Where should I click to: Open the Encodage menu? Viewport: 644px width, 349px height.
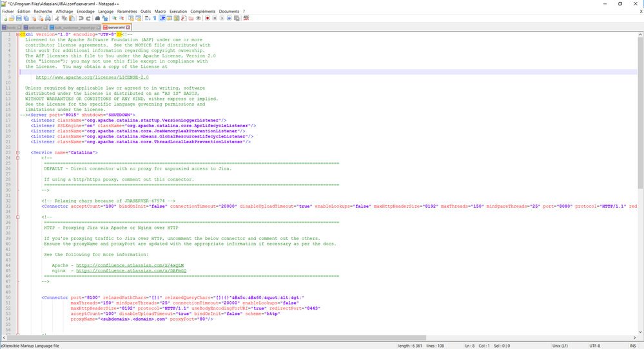click(x=85, y=11)
